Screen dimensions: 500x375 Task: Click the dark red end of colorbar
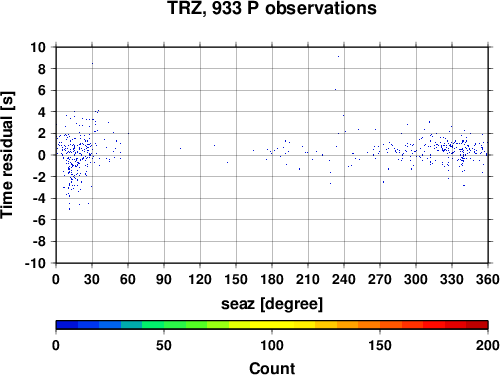pyautogui.click(x=477, y=325)
